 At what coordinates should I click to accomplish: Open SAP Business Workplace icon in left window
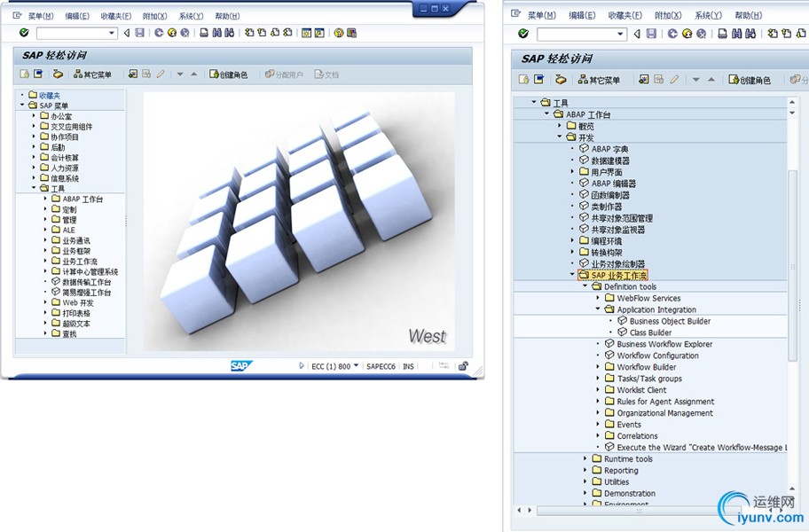pyautogui.click(x=58, y=74)
